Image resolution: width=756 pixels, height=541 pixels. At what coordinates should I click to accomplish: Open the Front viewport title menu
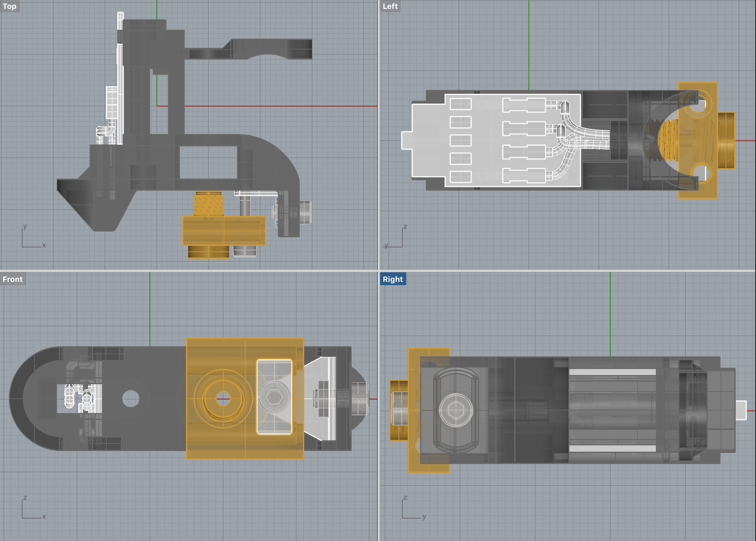tap(13, 279)
